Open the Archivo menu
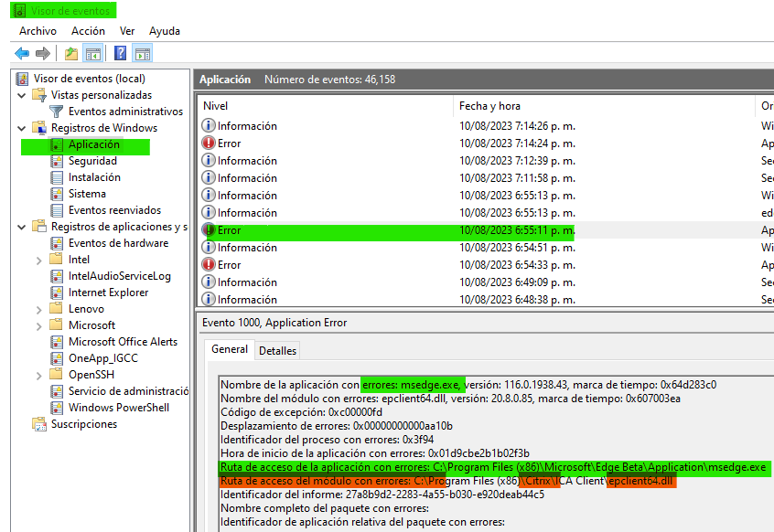Image resolution: width=774 pixels, height=532 pixels. pyautogui.click(x=38, y=31)
